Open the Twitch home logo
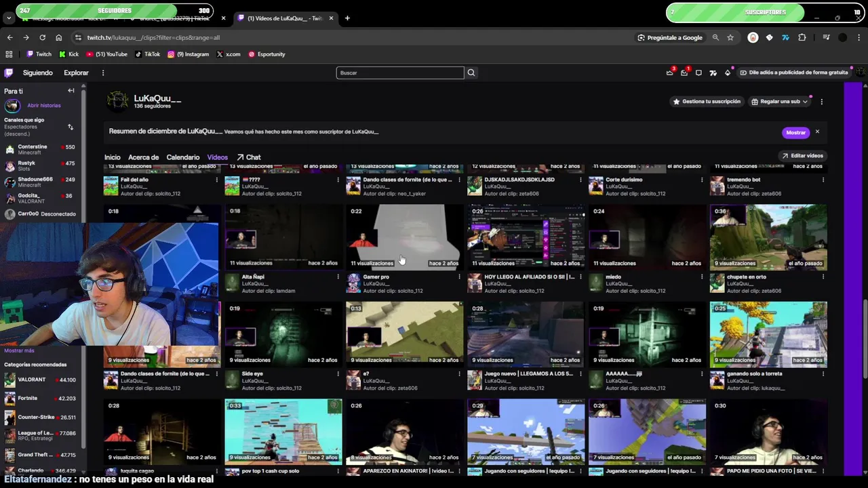Viewport: 868px width, 488px height. click(9, 73)
